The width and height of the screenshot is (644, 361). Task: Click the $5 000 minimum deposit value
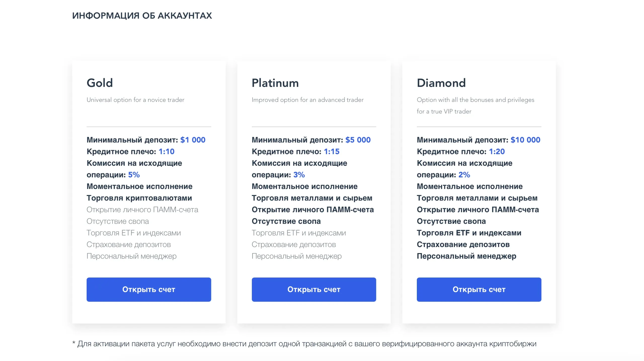click(358, 140)
